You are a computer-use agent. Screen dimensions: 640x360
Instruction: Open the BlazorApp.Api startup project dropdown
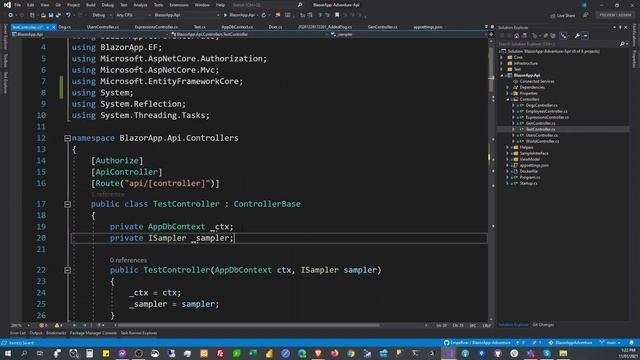[x=186, y=15]
